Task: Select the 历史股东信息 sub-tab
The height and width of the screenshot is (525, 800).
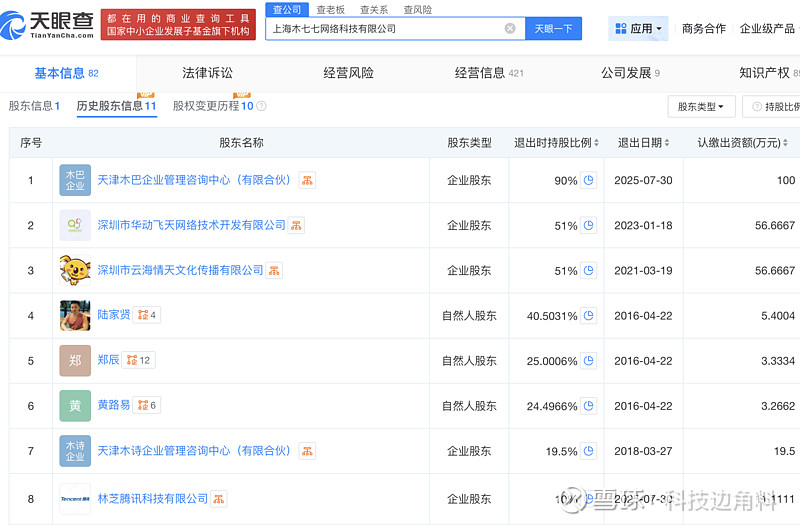Action: tap(116, 106)
